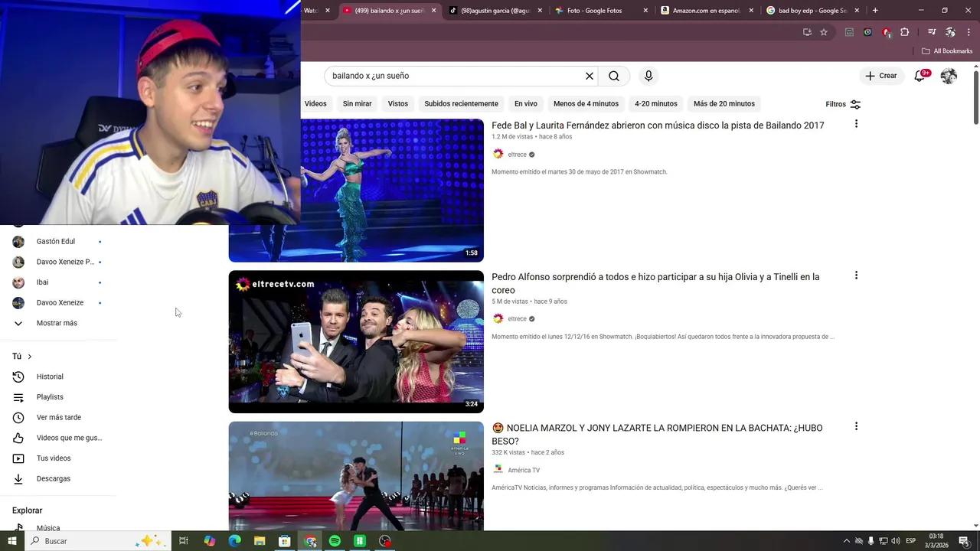Open All Bookmarks folder
The image size is (980, 551).
(x=946, y=51)
